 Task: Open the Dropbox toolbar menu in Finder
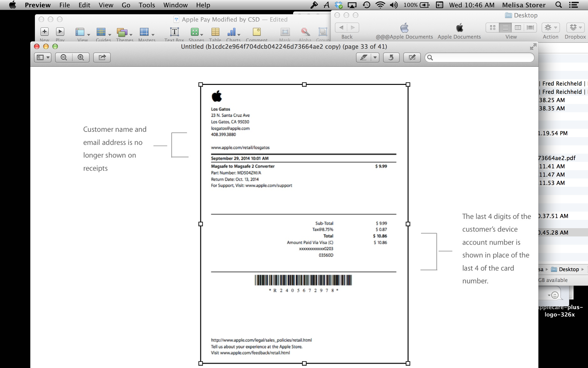tap(575, 28)
